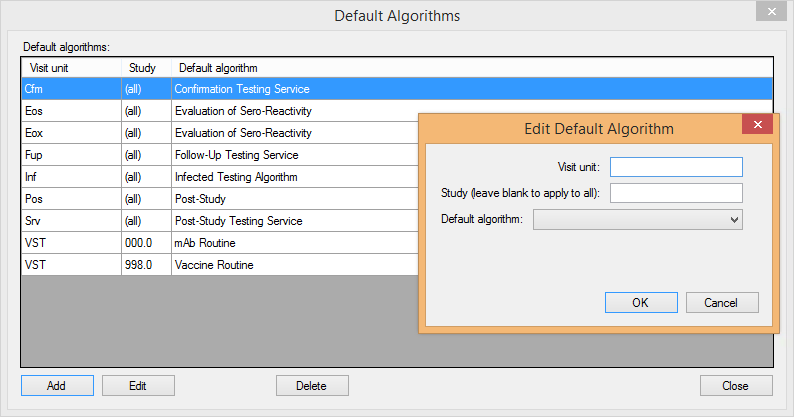Click the Edit button
Screen dimensions: 794x417
click(x=138, y=386)
